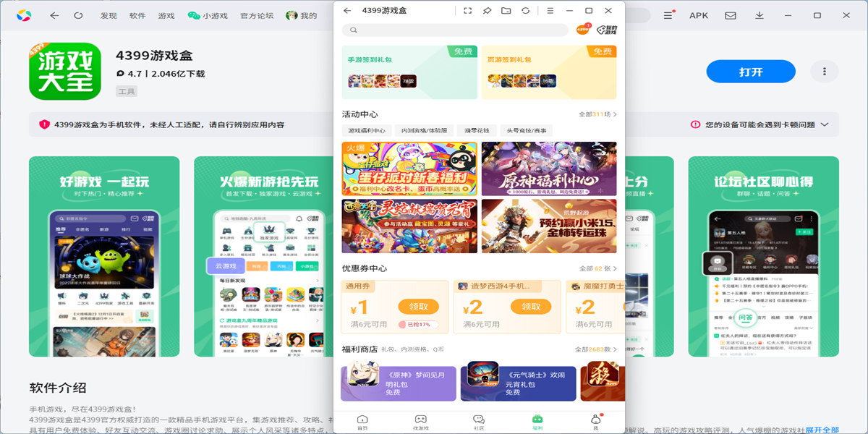The image size is (868, 434).
Task: Expand 活动中心 全部311场 list
Action: (x=597, y=114)
